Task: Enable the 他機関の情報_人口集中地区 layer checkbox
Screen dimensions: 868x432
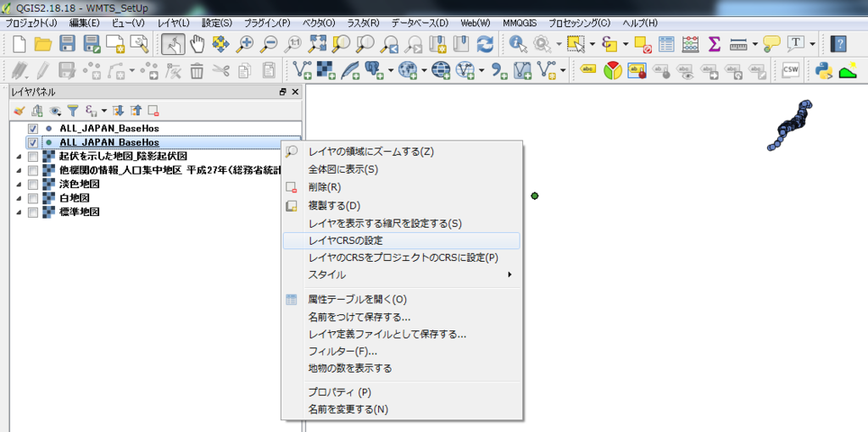Action: pyautogui.click(x=33, y=170)
